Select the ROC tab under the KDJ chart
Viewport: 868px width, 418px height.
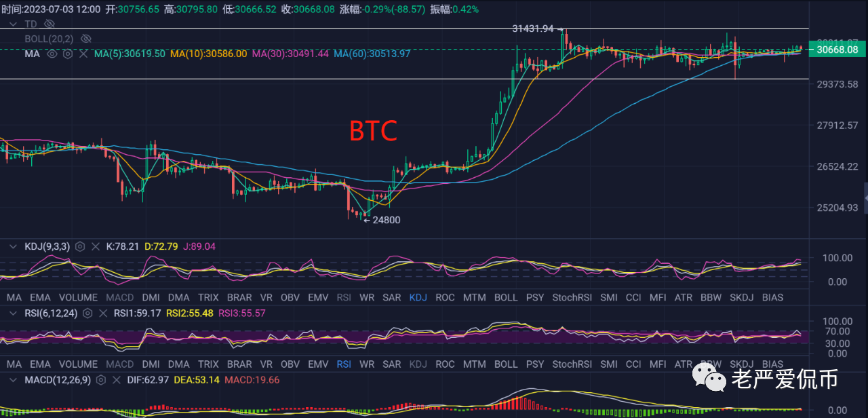[446, 297]
